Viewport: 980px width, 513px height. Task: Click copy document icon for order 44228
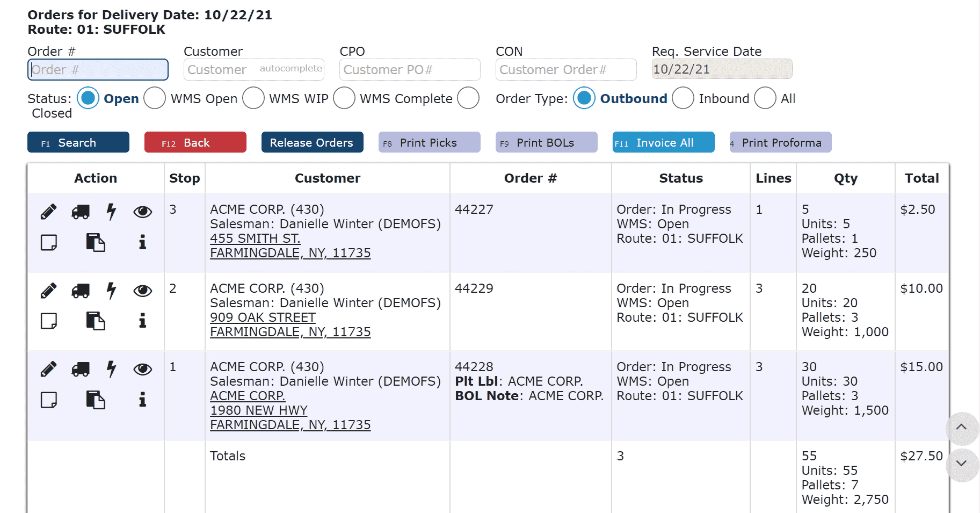(96, 400)
